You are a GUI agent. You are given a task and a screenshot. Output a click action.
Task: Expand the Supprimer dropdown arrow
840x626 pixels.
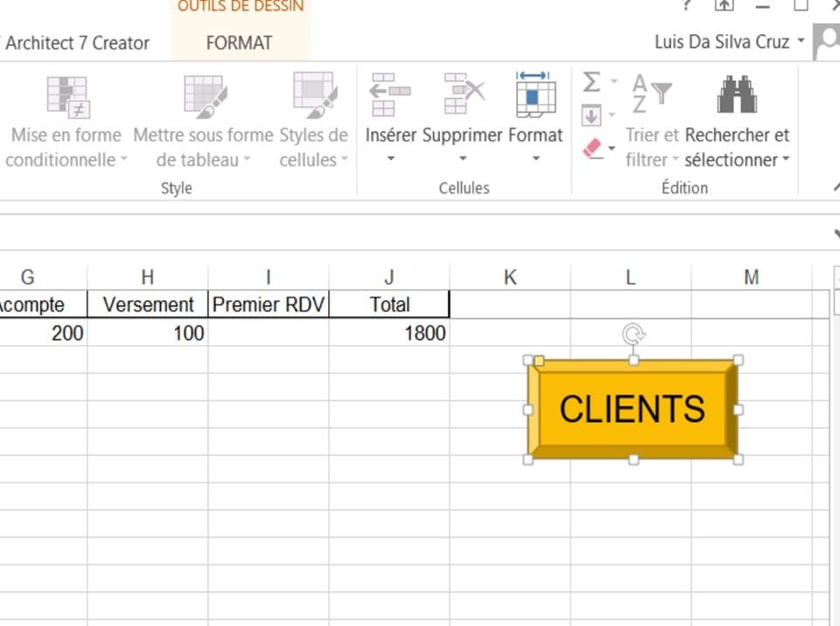pos(463,158)
